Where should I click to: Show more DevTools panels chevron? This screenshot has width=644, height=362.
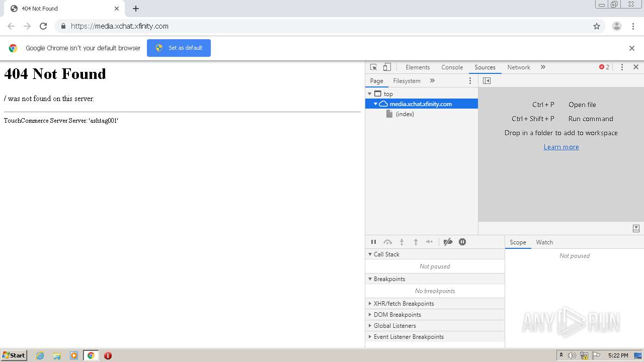click(x=543, y=67)
